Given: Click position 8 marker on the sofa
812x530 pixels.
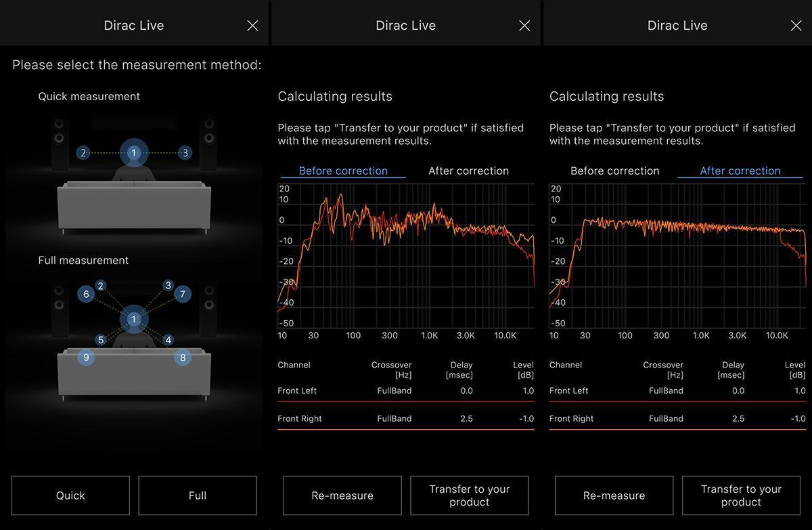Looking at the screenshot, I should point(182,357).
